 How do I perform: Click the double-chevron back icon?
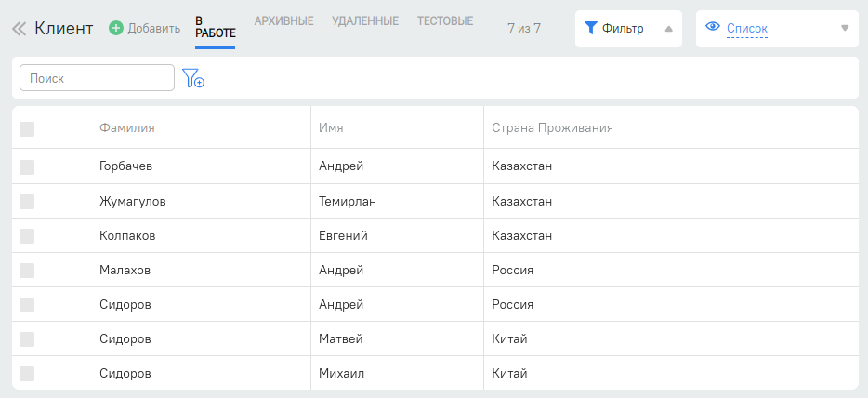[19, 29]
